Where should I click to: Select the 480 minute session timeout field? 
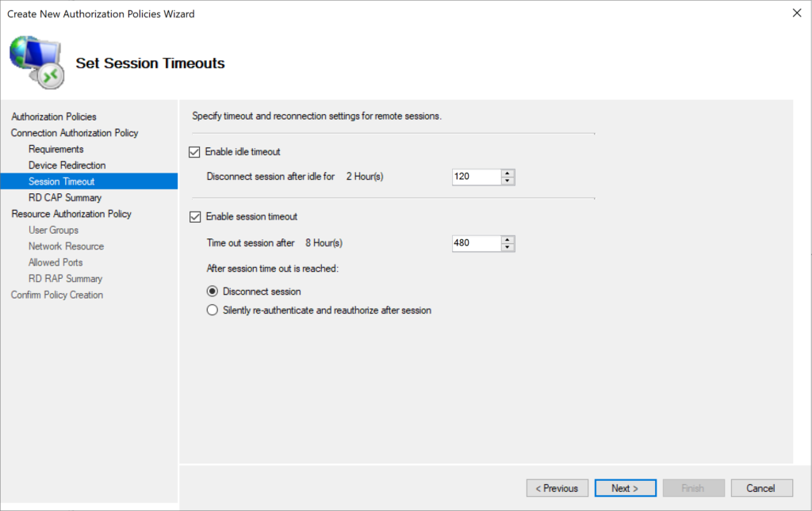point(476,243)
